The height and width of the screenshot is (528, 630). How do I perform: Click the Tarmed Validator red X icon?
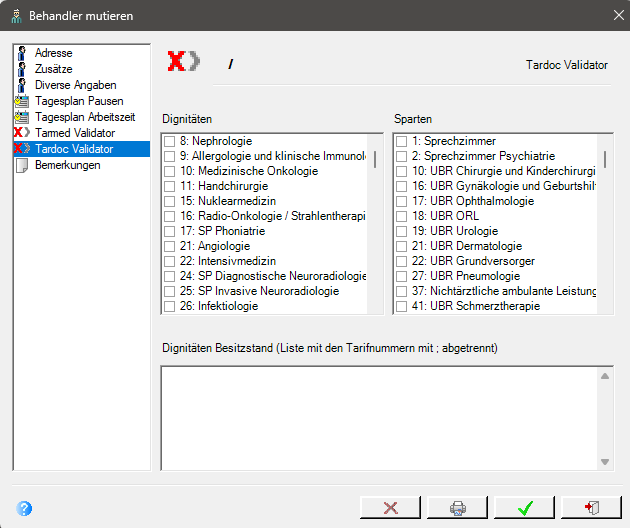(22, 132)
